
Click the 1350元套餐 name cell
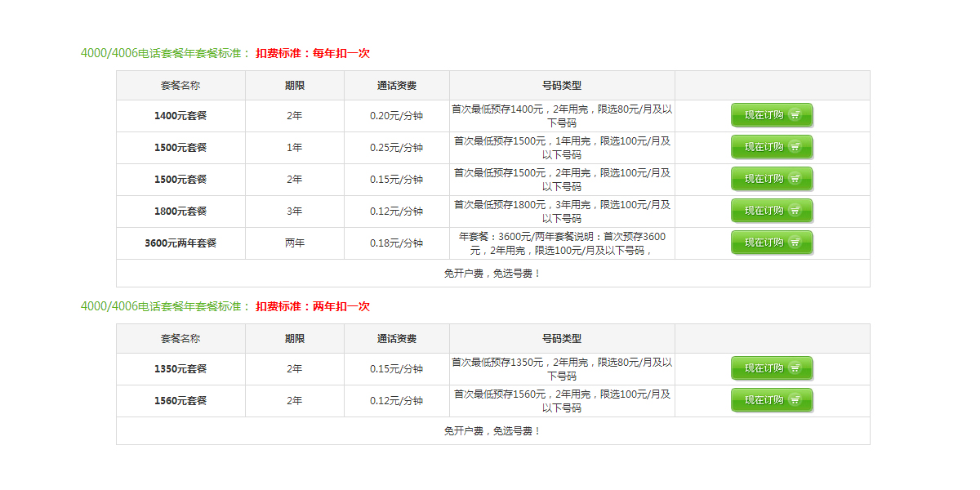[x=180, y=369]
